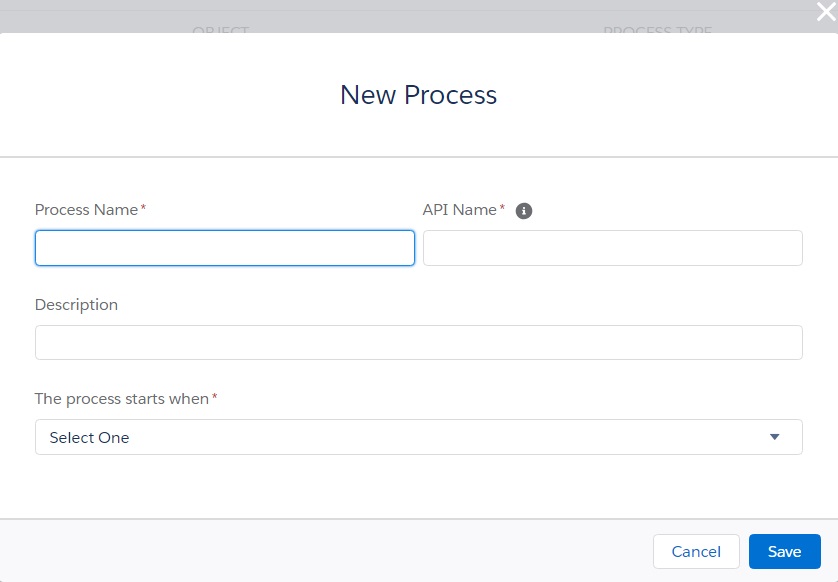
Task: Close the New Process dialog with X
Action: point(826,11)
